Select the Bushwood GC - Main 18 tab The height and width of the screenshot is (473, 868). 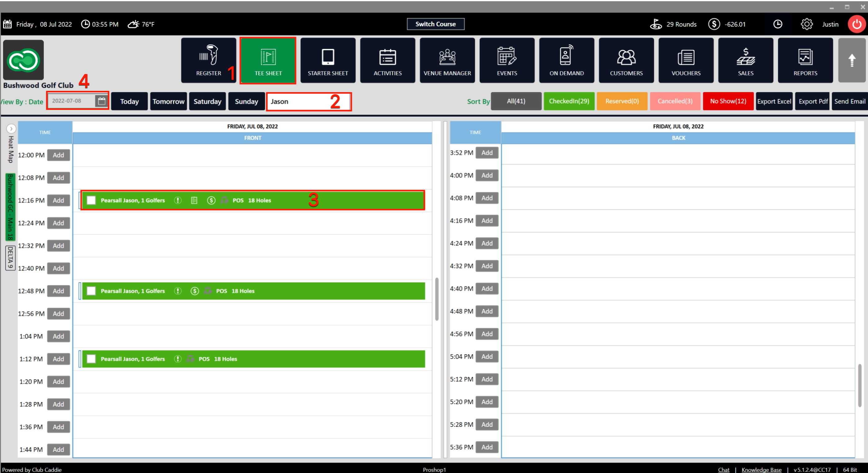[x=11, y=207]
